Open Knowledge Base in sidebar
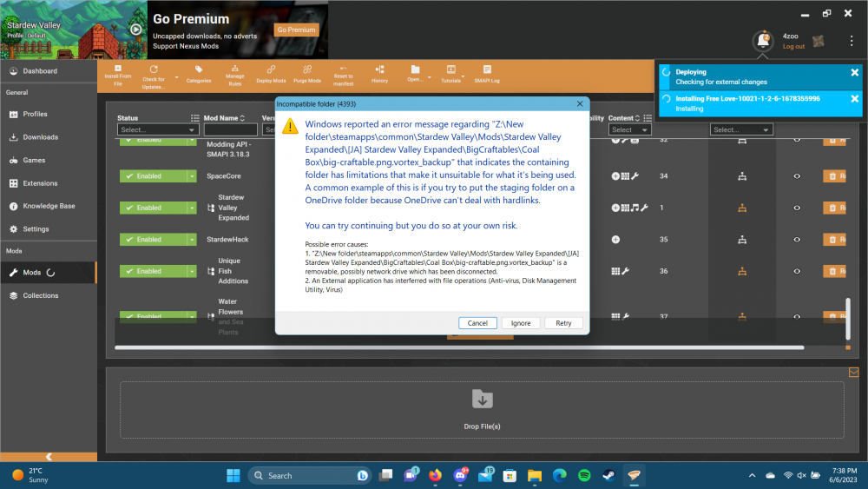This screenshot has height=489, width=868. [49, 206]
